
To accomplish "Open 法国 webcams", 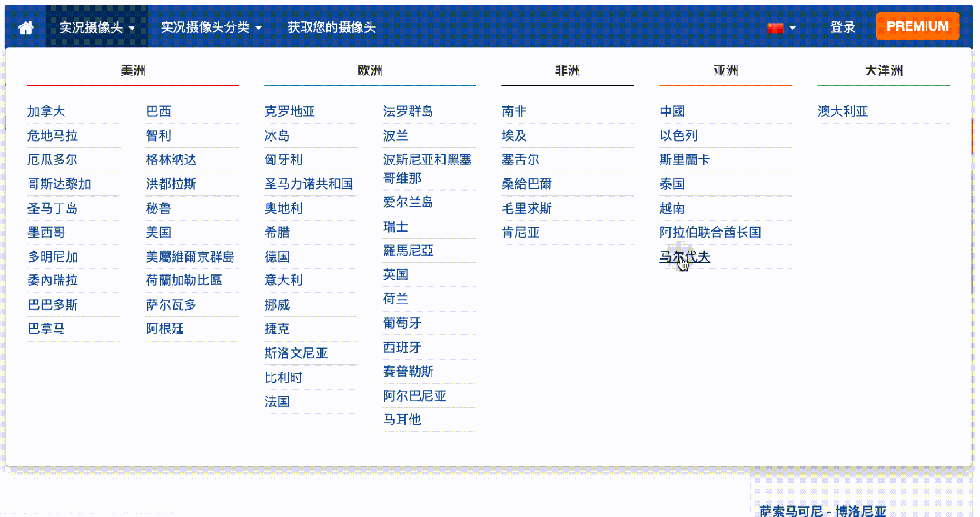I will (277, 402).
